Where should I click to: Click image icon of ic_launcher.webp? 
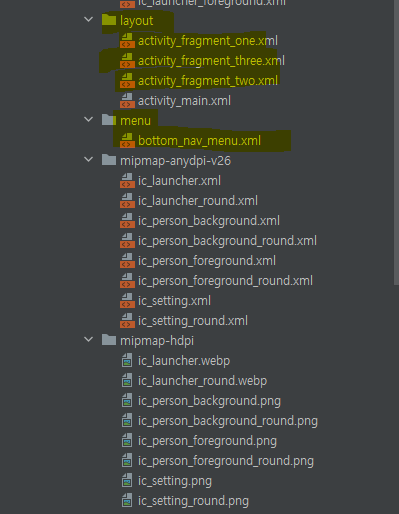127,361
